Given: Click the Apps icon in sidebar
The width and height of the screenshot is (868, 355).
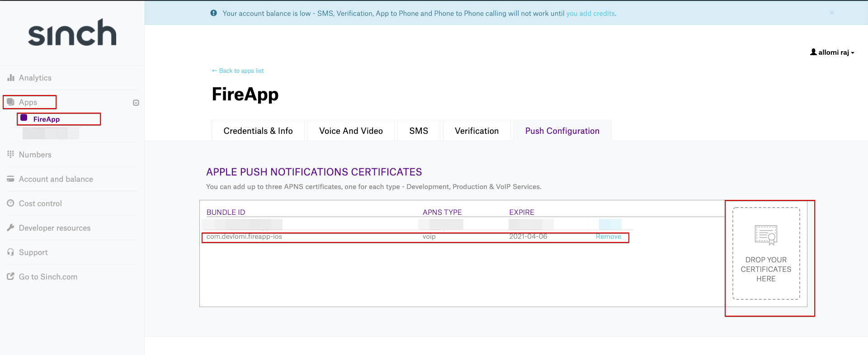Looking at the screenshot, I should tap(11, 102).
